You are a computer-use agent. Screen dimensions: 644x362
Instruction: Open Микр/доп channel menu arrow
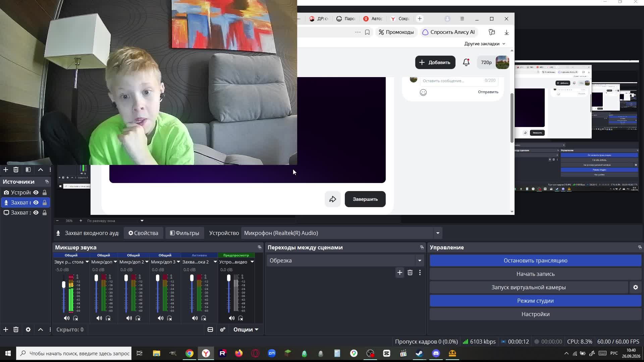coord(115,262)
